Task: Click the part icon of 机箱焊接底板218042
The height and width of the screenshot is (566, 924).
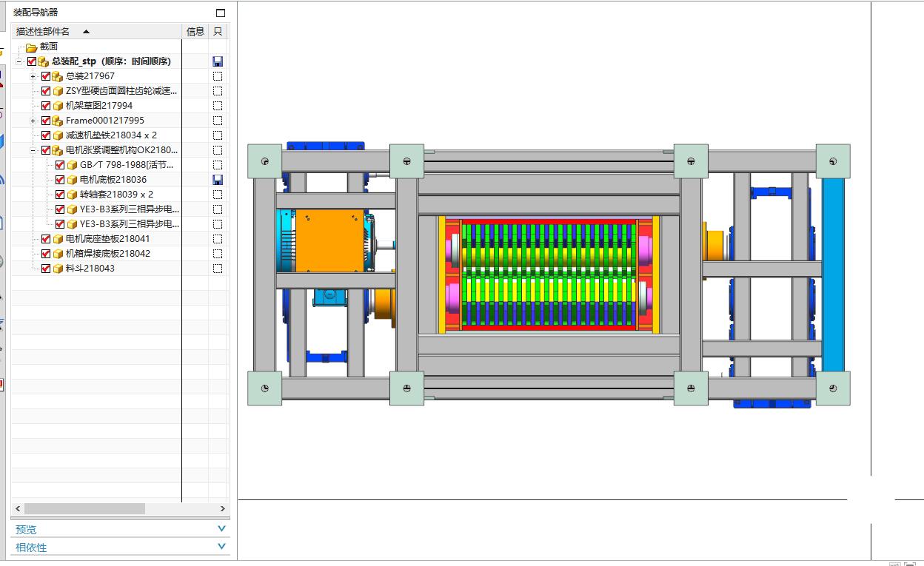Action: click(x=57, y=254)
